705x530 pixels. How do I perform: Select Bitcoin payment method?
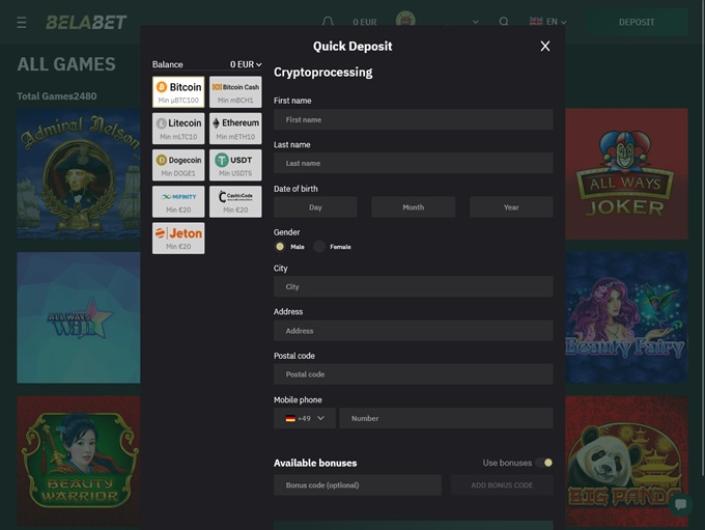pyautogui.click(x=178, y=92)
